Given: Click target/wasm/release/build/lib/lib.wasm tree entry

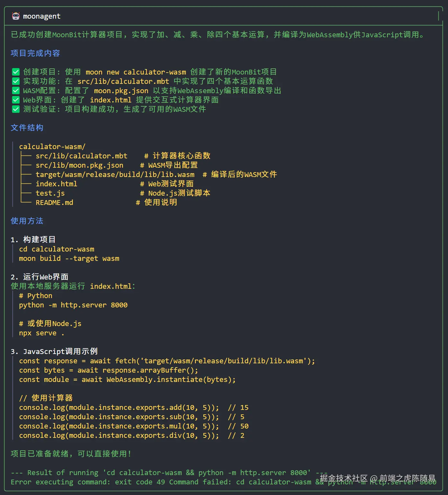Looking at the screenshot, I should [x=115, y=174].
